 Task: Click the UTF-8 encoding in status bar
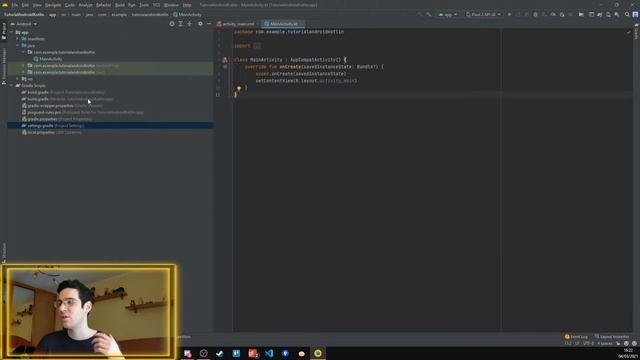click(588, 343)
